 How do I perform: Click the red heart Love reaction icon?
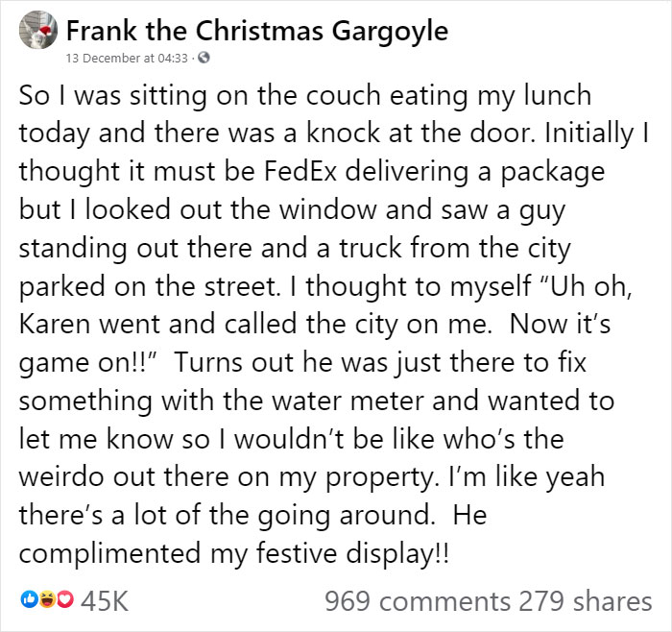pos(65,599)
